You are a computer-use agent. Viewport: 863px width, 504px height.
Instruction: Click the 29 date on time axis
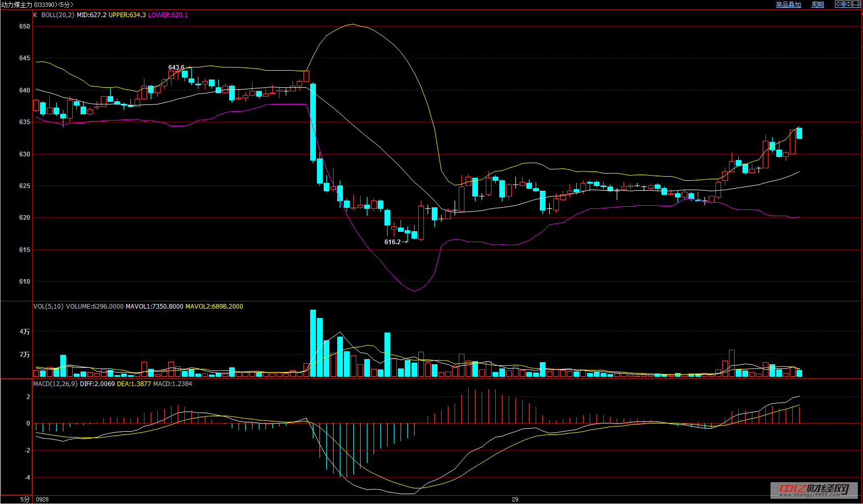pos(515,499)
